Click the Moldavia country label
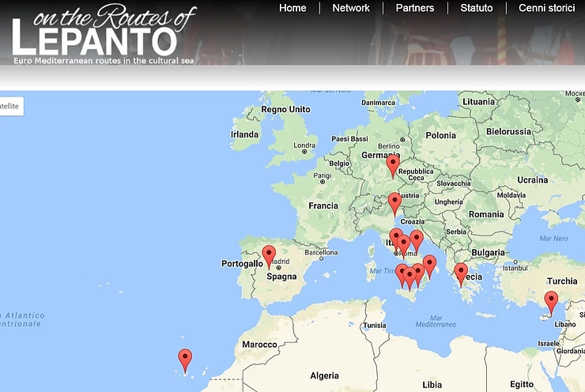Viewport: 585px width, 392px height. click(x=511, y=195)
